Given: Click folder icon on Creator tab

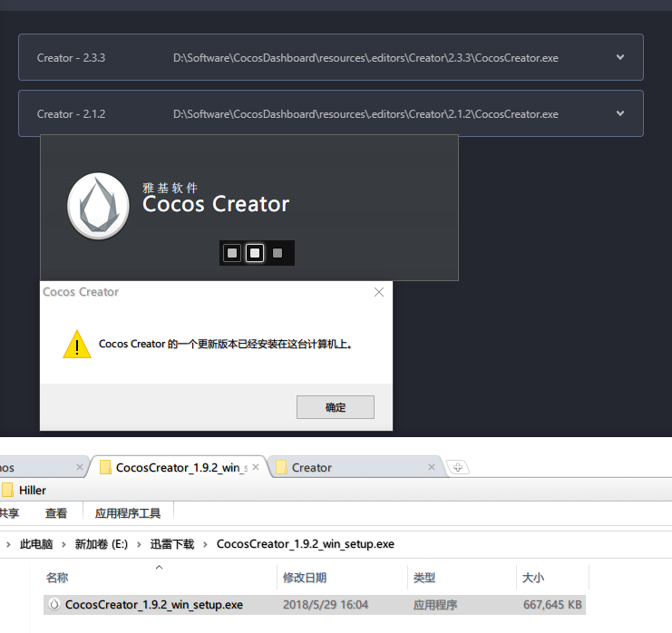Looking at the screenshot, I should (x=281, y=467).
